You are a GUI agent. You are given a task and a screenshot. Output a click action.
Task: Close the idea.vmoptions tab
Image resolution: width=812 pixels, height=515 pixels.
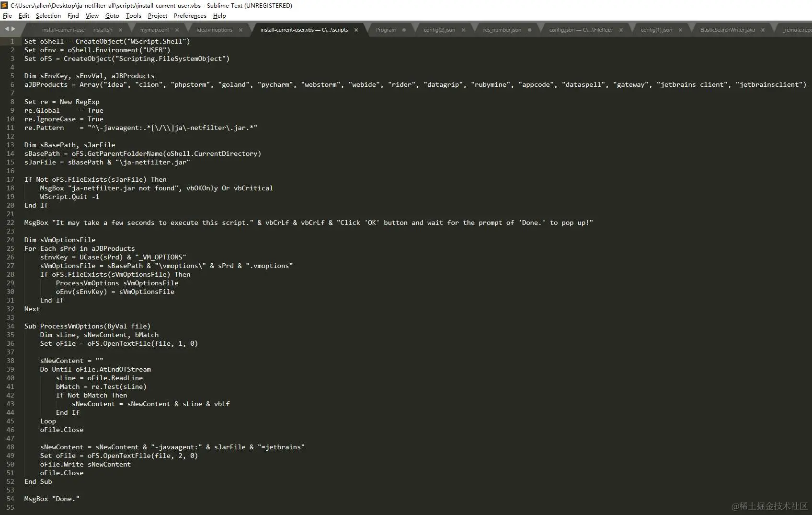pos(240,30)
